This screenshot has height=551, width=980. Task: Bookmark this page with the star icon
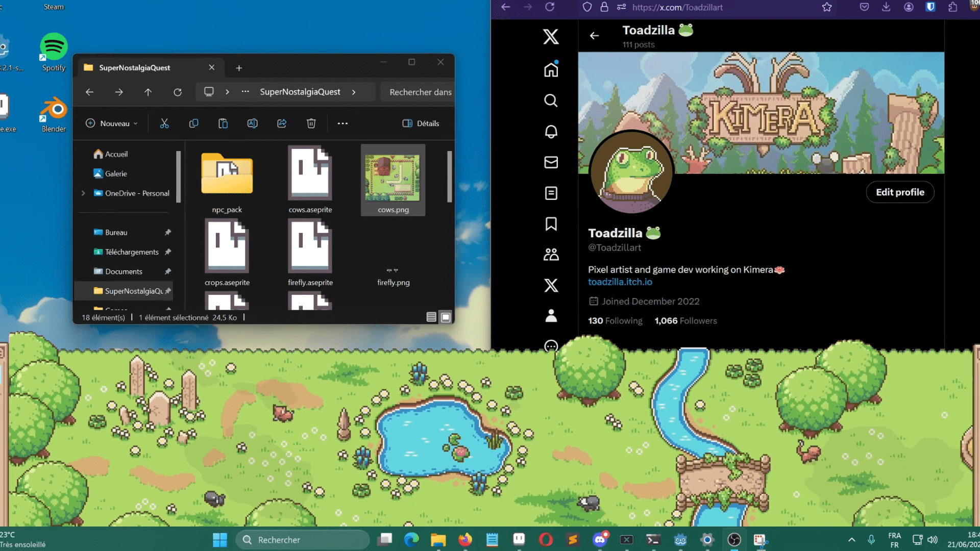tap(827, 7)
